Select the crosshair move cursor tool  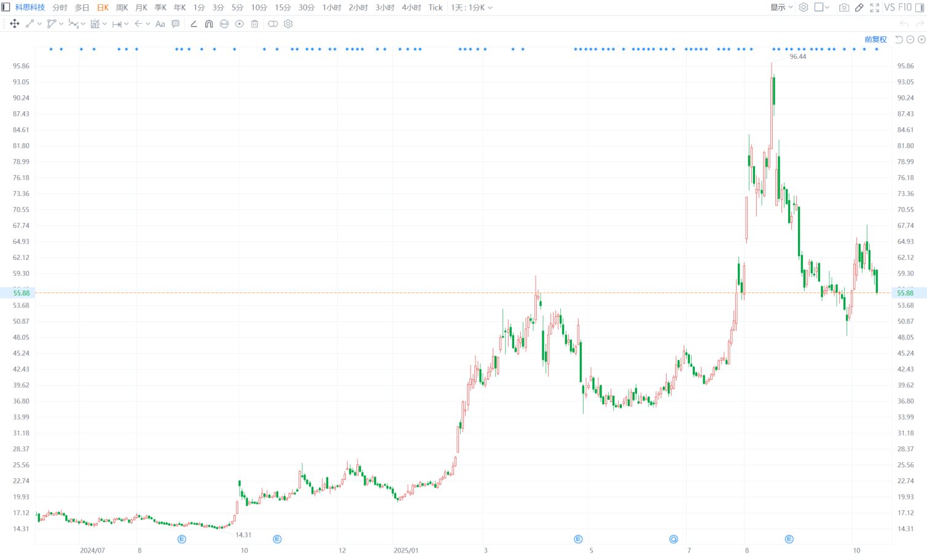click(x=15, y=24)
